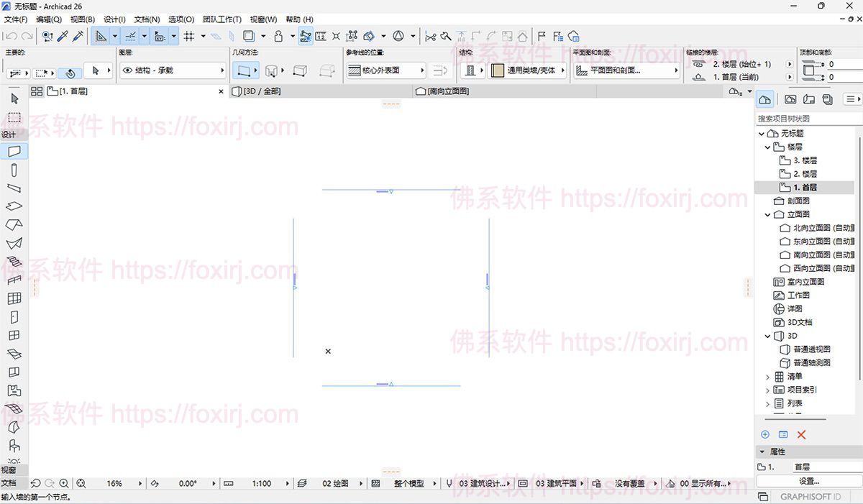This screenshot has height=504, width=863.
Task: Select the Column tool in the toolbox
Action: pyautogui.click(x=14, y=170)
